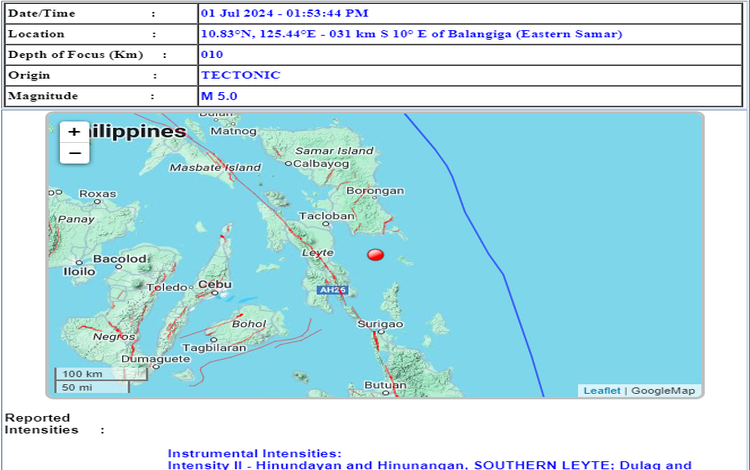Click the Butuan label on map
This screenshot has height=470, width=750.
[x=385, y=385]
